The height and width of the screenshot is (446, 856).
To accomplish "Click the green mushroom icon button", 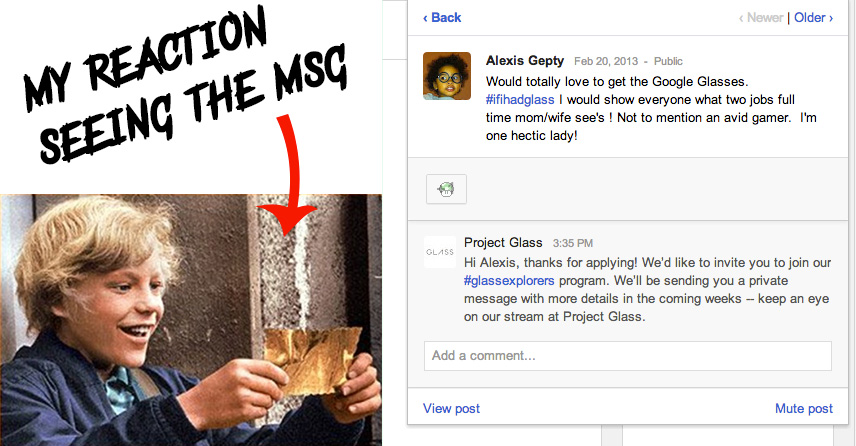I will point(446,189).
